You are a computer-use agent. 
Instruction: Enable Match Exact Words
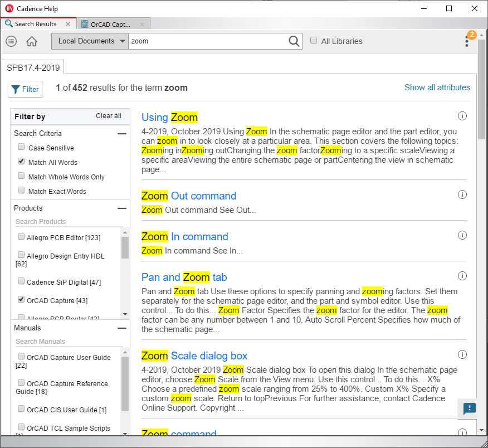tap(21, 190)
